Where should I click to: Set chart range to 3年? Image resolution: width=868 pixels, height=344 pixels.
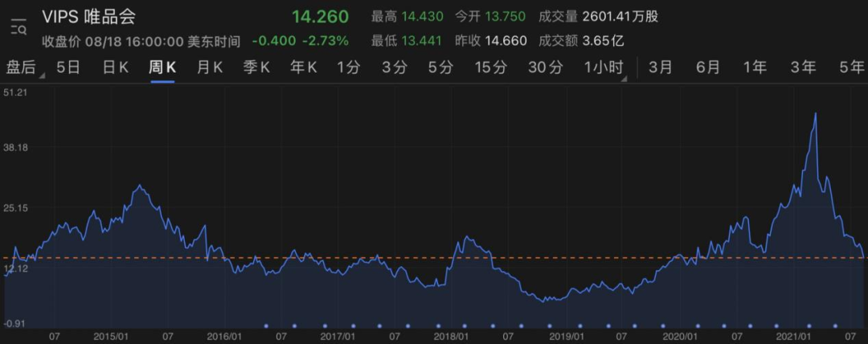click(804, 68)
